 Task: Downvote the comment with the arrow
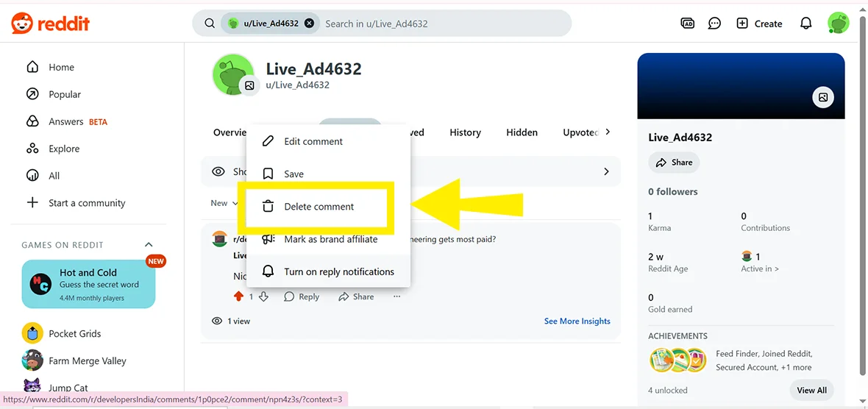point(263,296)
